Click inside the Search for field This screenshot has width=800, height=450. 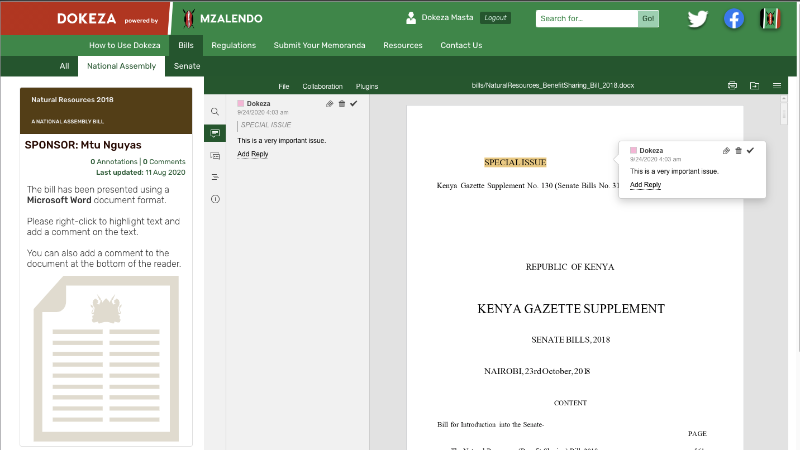pyautogui.click(x=586, y=19)
